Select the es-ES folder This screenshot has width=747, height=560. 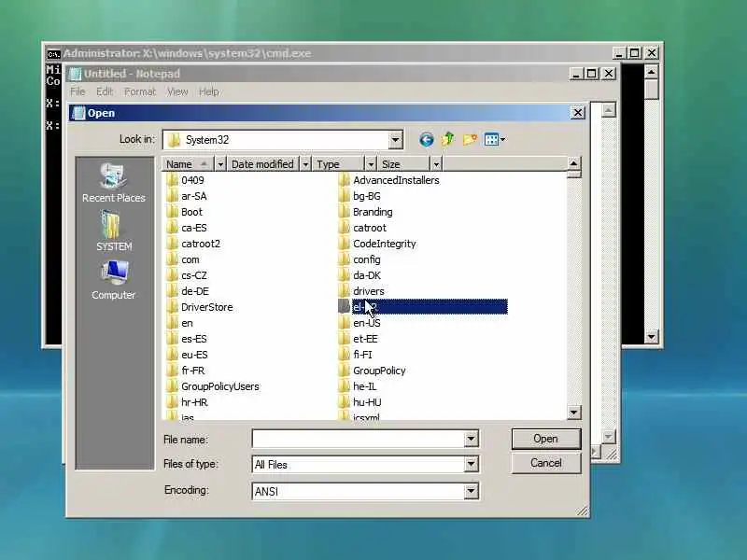[x=188, y=339]
